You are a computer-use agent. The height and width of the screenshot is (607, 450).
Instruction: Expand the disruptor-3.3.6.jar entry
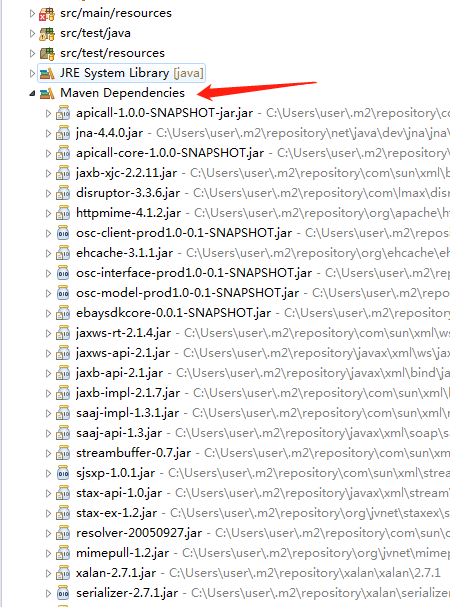tap(48, 193)
